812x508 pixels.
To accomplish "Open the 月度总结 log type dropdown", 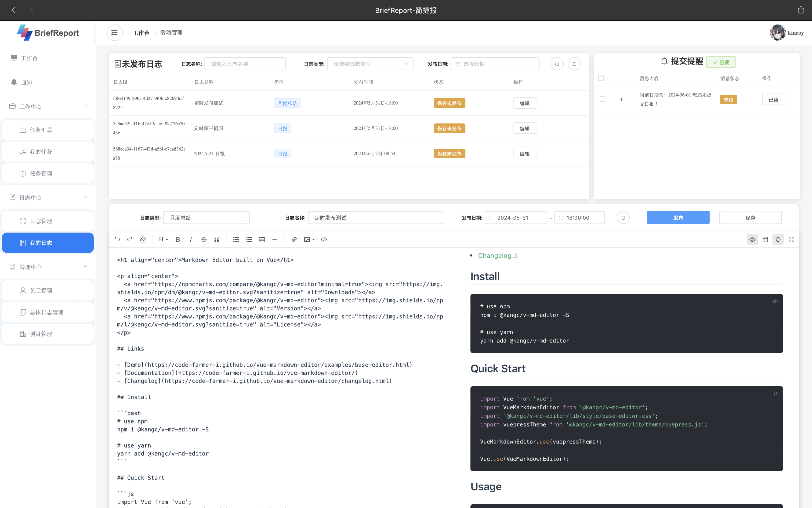I will pos(206,217).
